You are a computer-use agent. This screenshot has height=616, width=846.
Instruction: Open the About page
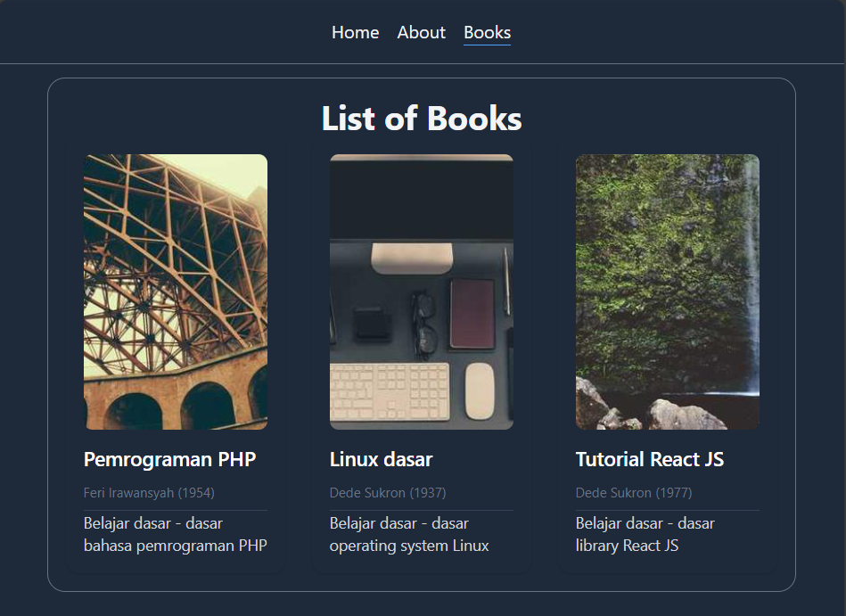pos(421,32)
